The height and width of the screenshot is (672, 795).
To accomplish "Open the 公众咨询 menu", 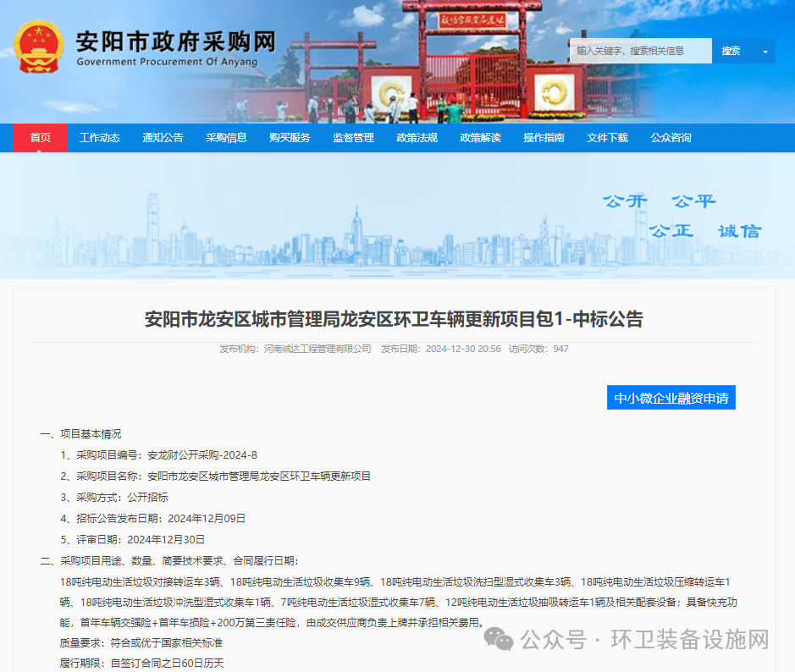I will [x=670, y=137].
